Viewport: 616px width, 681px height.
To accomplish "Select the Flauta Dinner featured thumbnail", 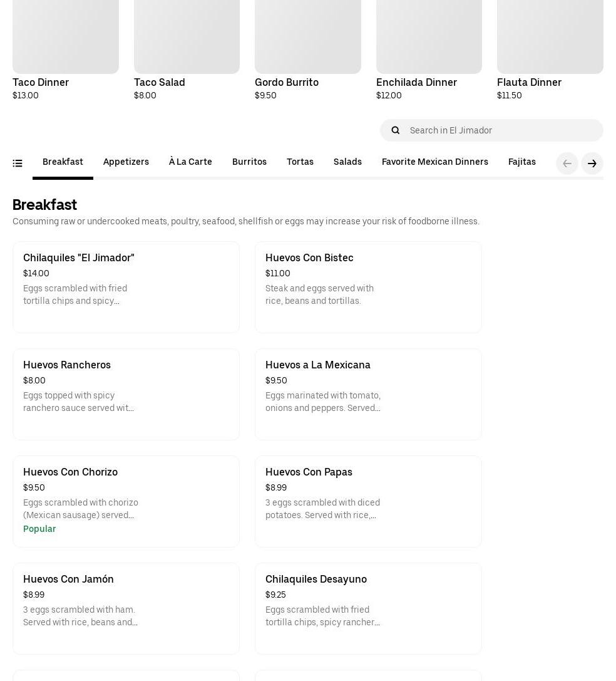I will pyautogui.click(x=550, y=34).
